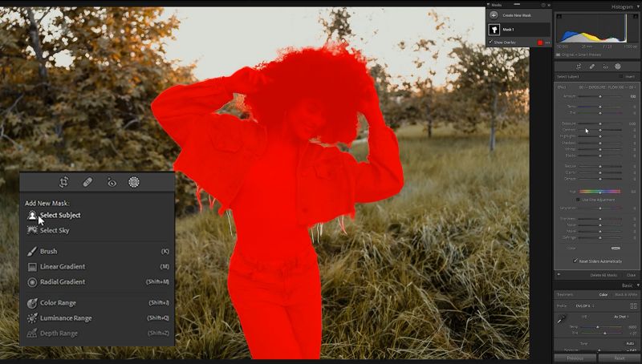The image size is (642, 364).
Task: Choose Color Range mask option
Action: (58, 303)
